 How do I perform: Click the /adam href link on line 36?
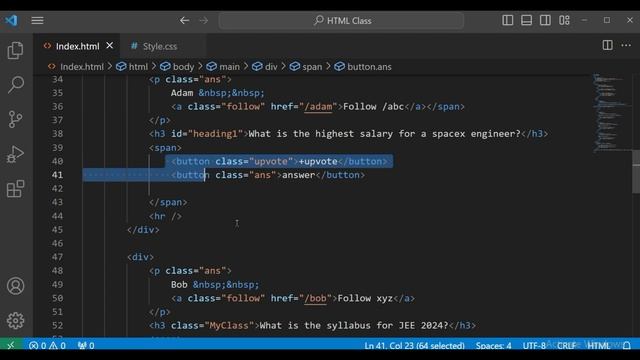click(x=318, y=107)
